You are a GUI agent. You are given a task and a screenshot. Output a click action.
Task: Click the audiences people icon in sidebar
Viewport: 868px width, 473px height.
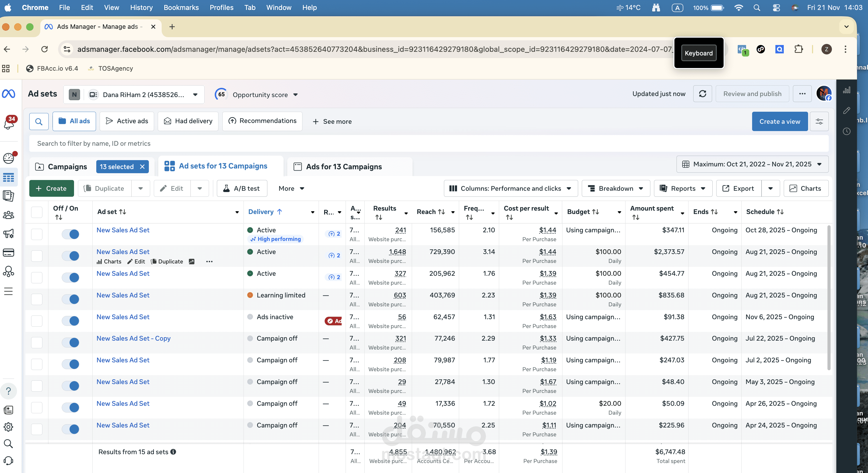pyautogui.click(x=8, y=215)
